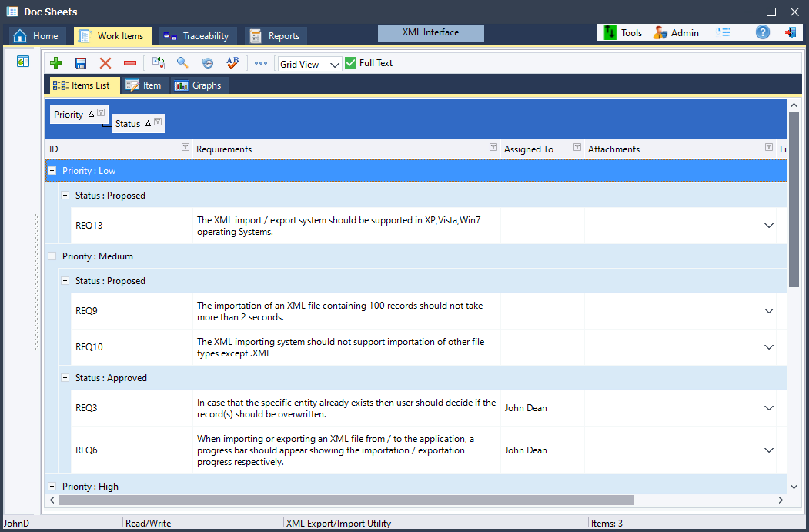Open the Tools panel
This screenshot has width=809, height=532.
pos(622,32)
